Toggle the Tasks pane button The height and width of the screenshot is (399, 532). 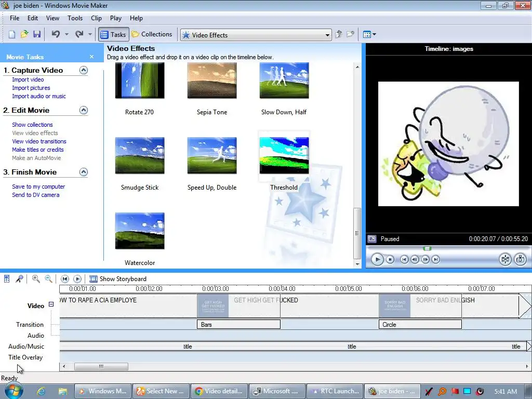pos(114,34)
